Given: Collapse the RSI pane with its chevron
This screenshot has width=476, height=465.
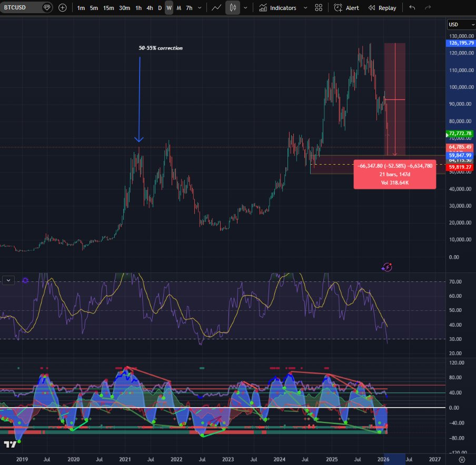Looking at the screenshot, I should pyautogui.click(x=7, y=280).
